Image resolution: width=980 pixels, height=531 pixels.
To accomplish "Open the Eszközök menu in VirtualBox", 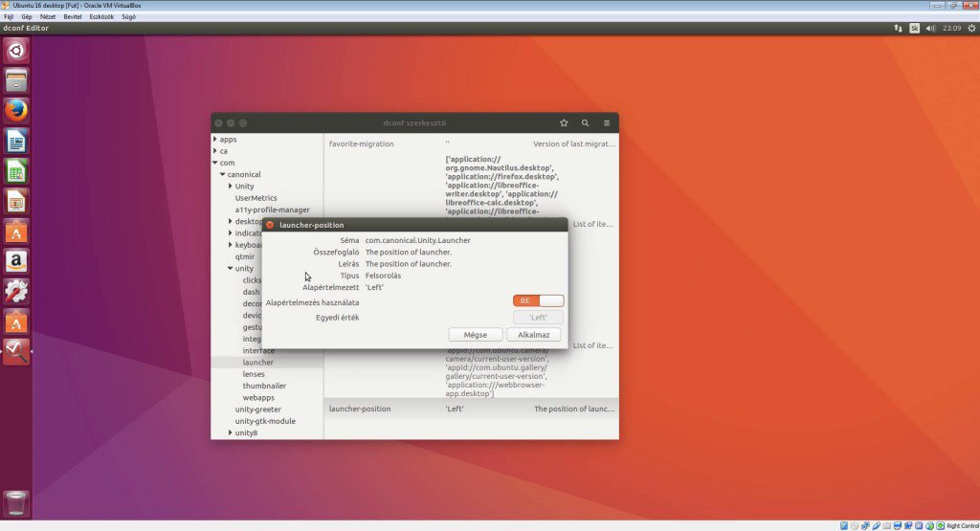I will pos(101,17).
